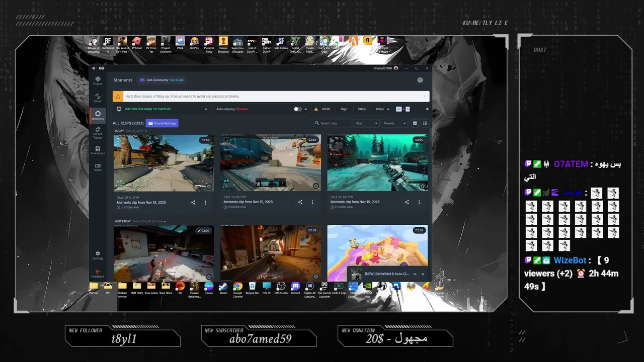Open the Google Chrome desktop icon
The image size is (644, 362).
pyautogui.click(x=237, y=290)
